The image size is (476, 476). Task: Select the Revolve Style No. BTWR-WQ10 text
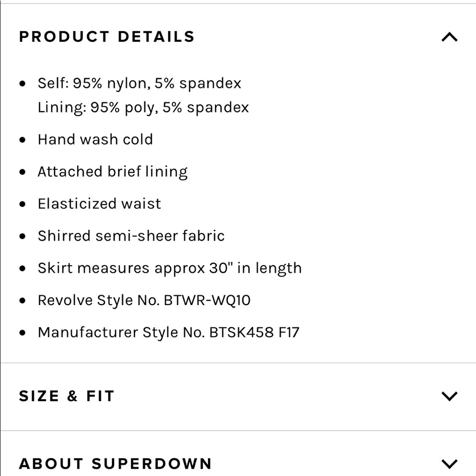[145, 300]
